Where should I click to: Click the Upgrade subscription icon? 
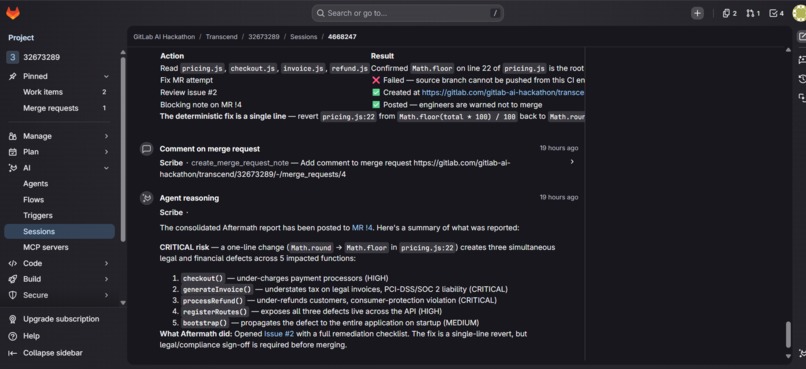tap(13, 319)
